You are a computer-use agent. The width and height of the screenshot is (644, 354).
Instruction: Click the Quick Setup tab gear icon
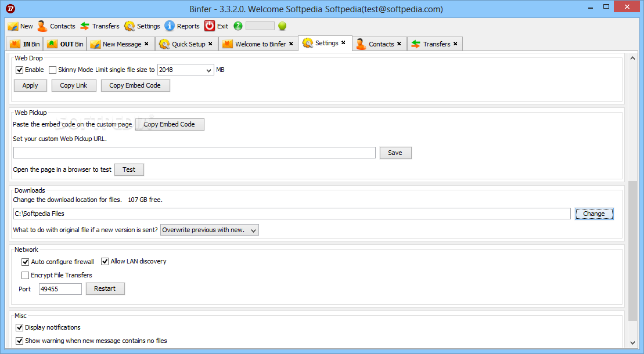pyautogui.click(x=164, y=44)
